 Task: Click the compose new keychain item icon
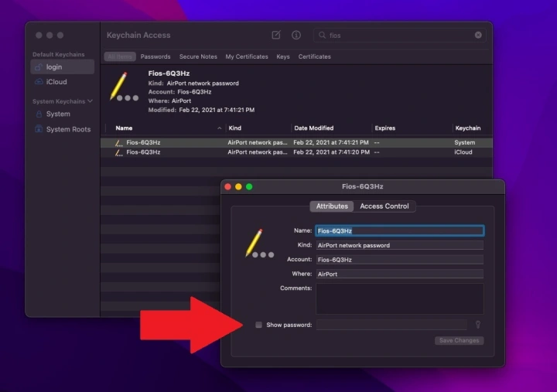(276, 36)
